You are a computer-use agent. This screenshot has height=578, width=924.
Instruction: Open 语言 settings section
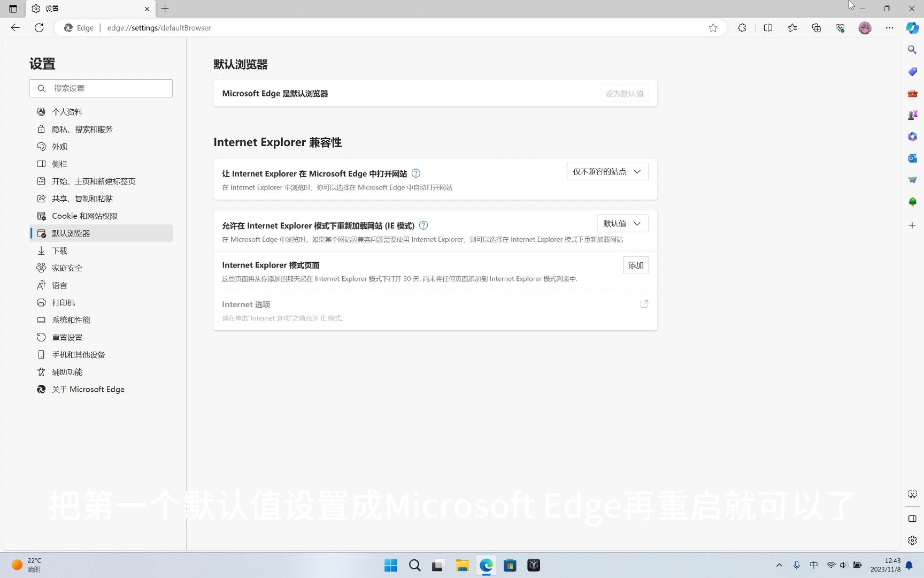101,285
